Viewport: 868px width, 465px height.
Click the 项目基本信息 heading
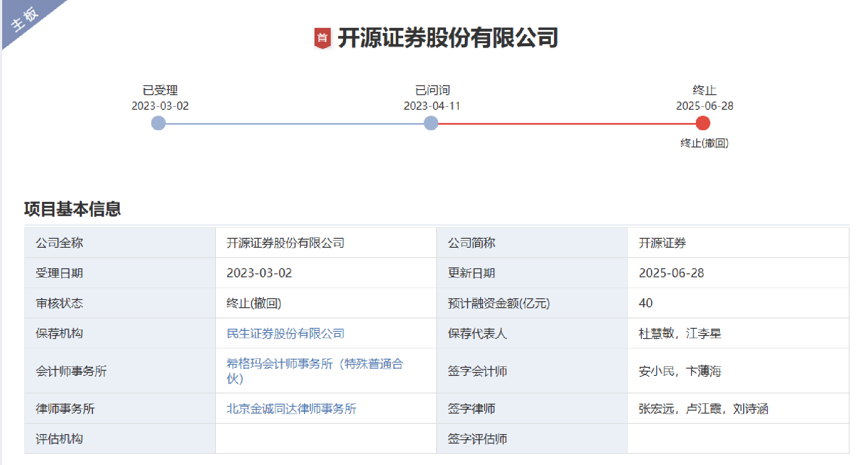[x=72, y=209]
